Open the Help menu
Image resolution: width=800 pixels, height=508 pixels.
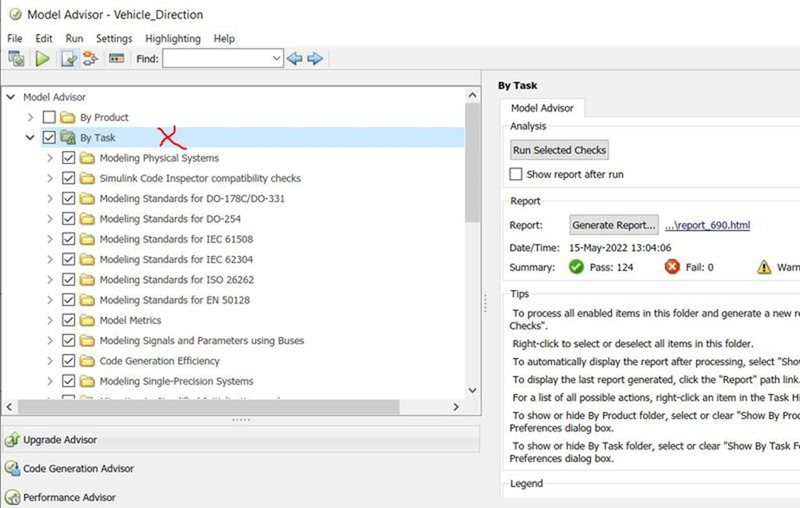[224, 39]
